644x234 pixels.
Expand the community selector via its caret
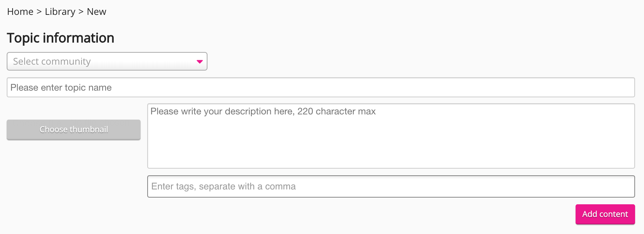pyautogui.click(x=200, y=62)
